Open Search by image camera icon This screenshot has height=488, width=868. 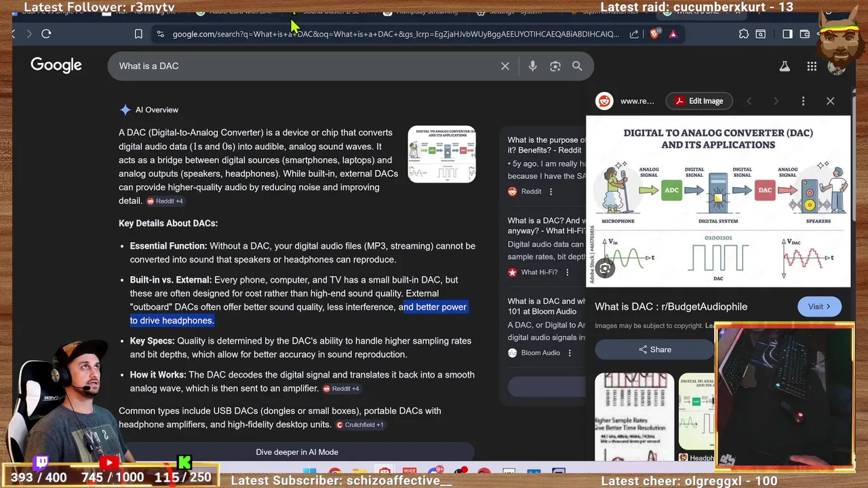pos(555,66)
